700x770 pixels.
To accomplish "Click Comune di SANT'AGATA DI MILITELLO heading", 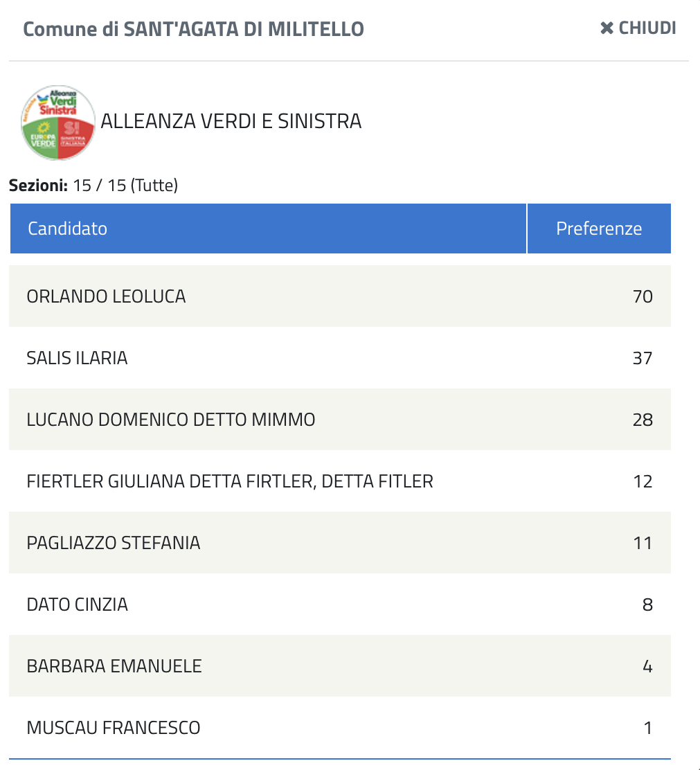I will 194,29.
